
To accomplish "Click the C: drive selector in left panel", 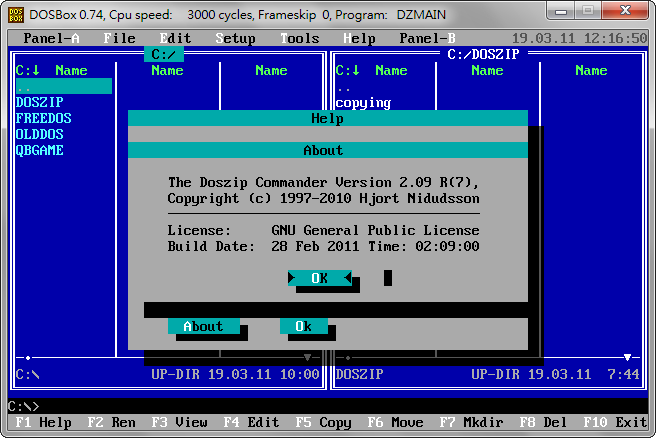I will (28, 70).
